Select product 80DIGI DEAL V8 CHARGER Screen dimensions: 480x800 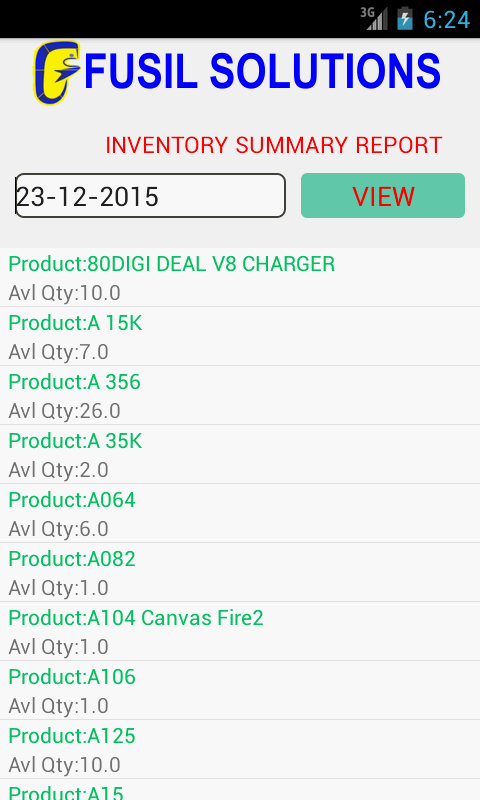pyautogui.click(x=240, y=278)
